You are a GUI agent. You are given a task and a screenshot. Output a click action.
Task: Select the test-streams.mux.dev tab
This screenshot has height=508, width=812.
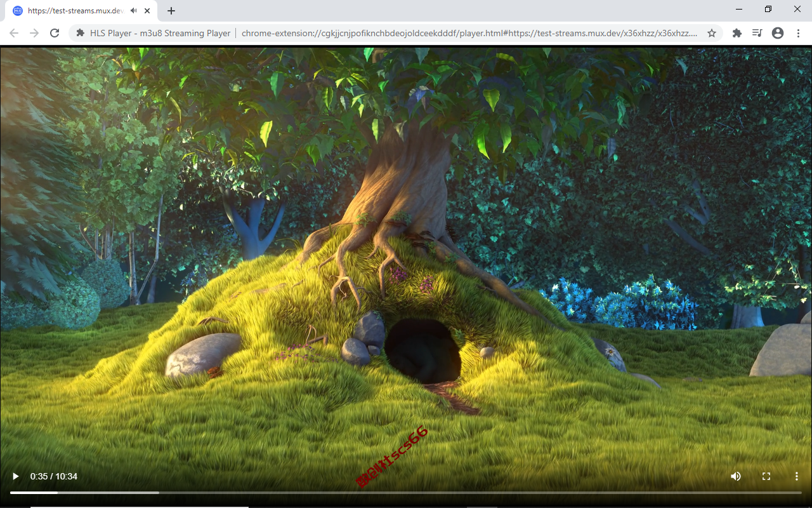coord(82,11)
